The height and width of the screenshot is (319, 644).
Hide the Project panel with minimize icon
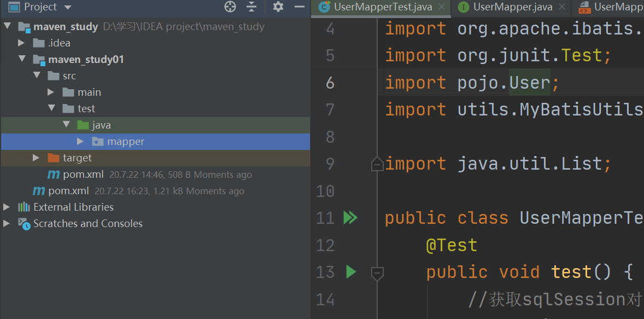click(299, 7)
